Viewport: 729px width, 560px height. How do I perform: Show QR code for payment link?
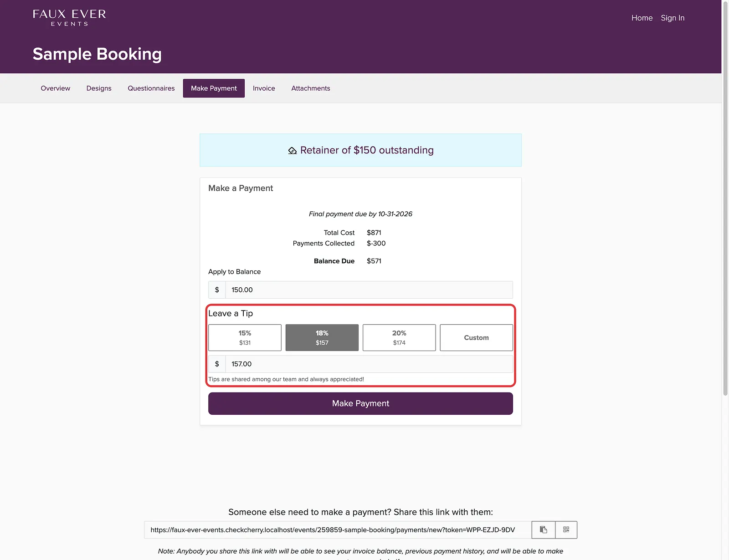566,529
